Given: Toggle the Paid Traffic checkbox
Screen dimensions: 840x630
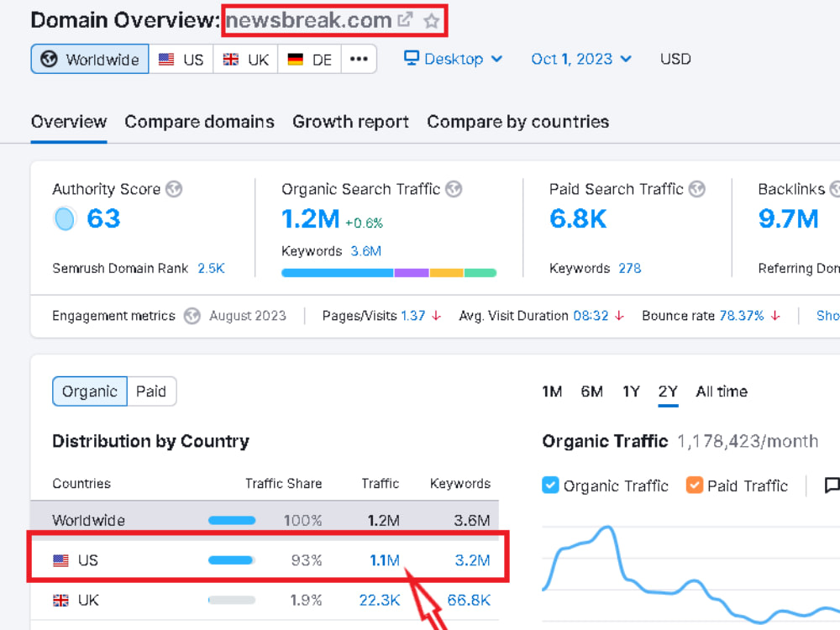Looking at the screenshot, I should click(695, 485).
